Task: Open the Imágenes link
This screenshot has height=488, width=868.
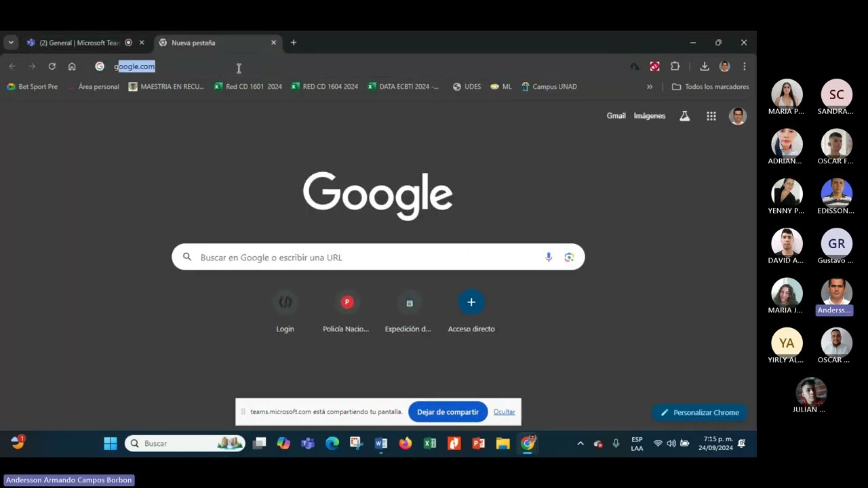Action: coord(650,116)
